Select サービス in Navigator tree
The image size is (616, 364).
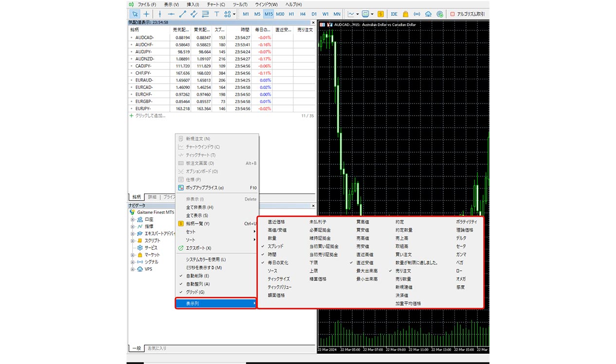[150, 248]
